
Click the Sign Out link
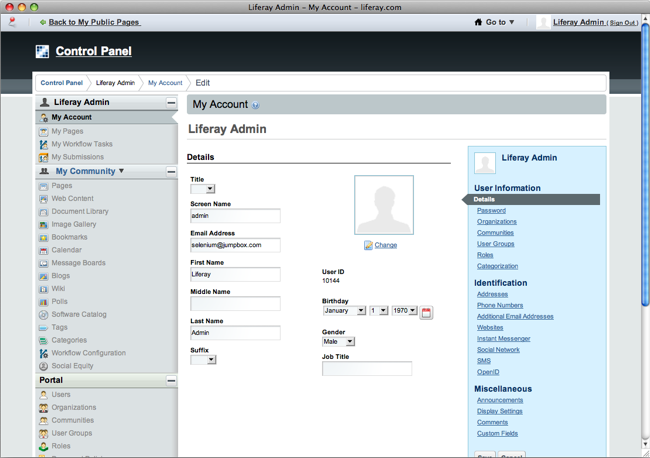[x=623, y=23]
